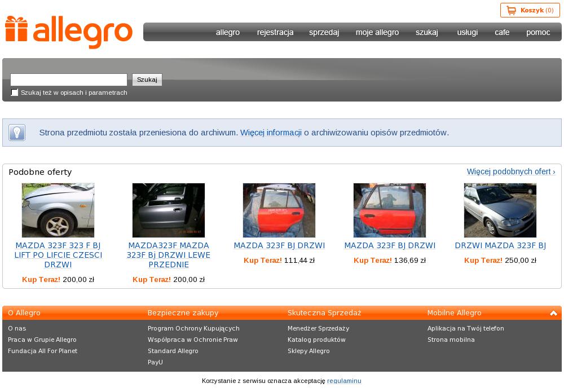This screenshot has width=564, height=392.
Task: Click the '250,00 zł' Kup Teraz price
Action: point(521,261)
